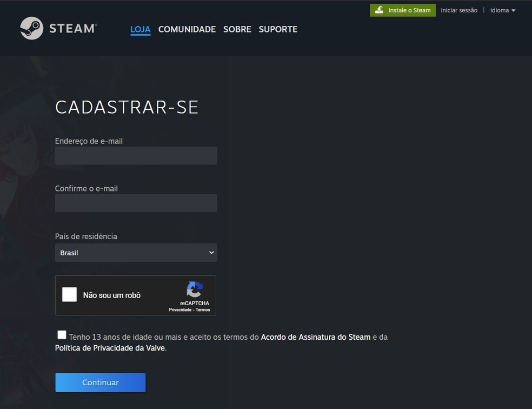Open the Acordo de Assinatura do Steam link
Image resolution: width=532 pixels, height=409 pixels.
(315, 337)
